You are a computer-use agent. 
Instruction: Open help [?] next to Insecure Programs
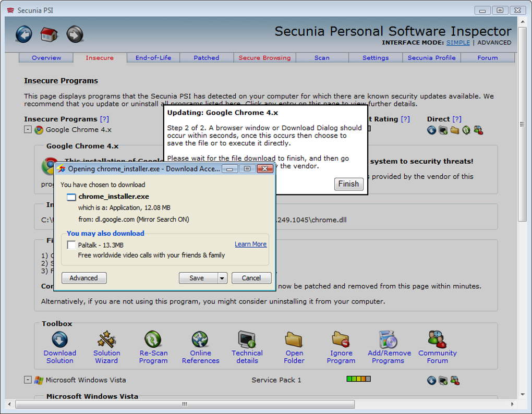[104, 119]
